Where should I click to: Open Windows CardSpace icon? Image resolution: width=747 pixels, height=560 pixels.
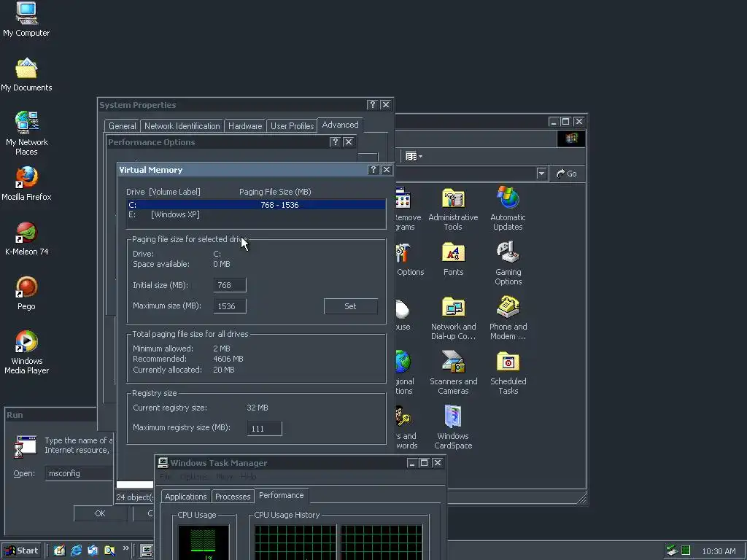[453, 427]
